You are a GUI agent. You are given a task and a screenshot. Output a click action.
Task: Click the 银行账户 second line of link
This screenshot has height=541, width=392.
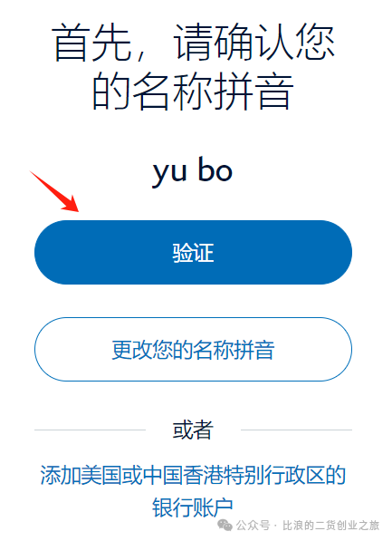[193, 507]
